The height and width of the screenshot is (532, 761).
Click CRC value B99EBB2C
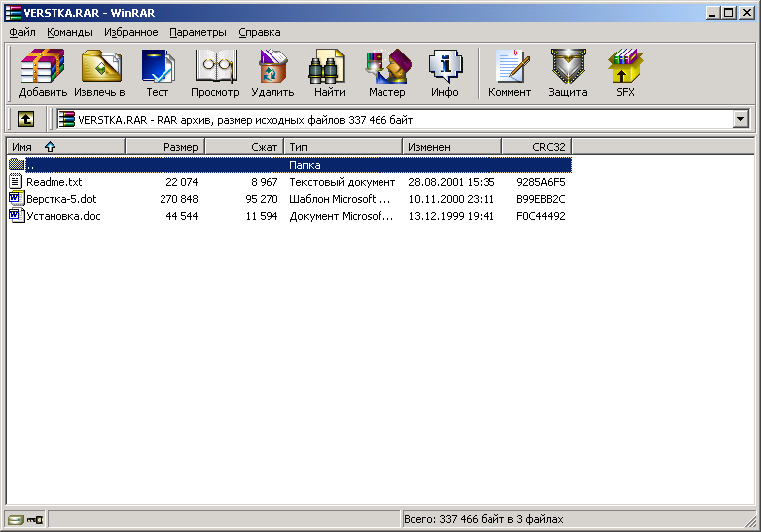coord(541,199)
